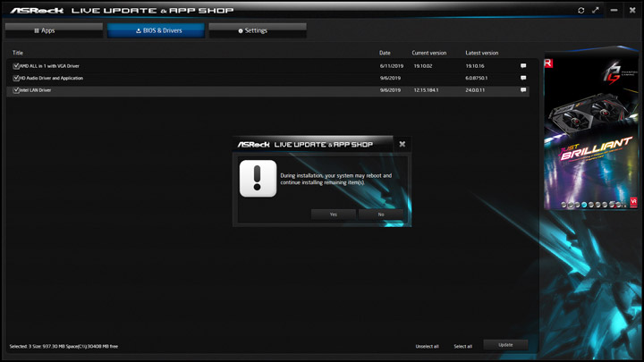Click the selected size status text at bottom
Viewport: 644px width, 362px height.
pos(64,347)
